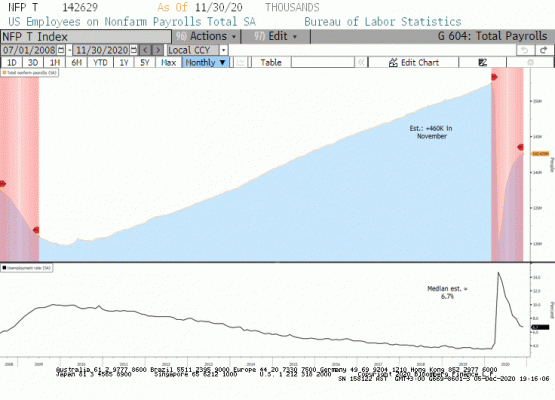Select the 6M range tab
The height and width of the screenshot is (400, 555).
click(76, 63)
